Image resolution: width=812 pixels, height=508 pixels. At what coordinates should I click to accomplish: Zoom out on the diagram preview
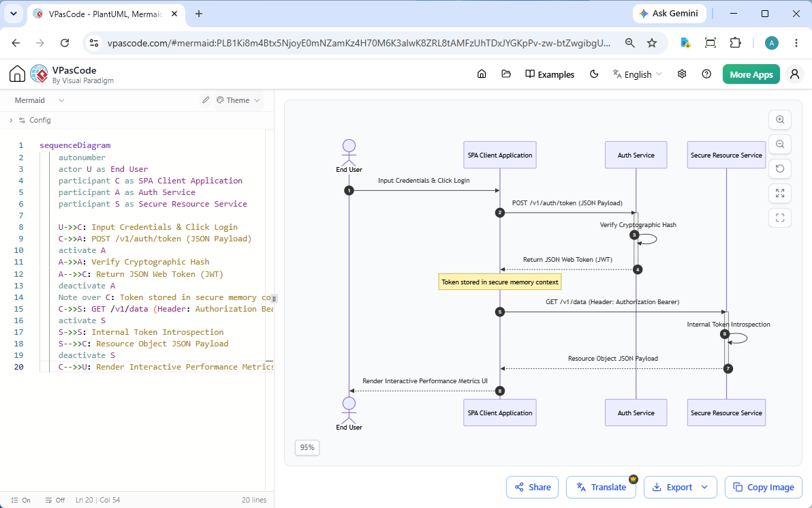coord(780,144)
